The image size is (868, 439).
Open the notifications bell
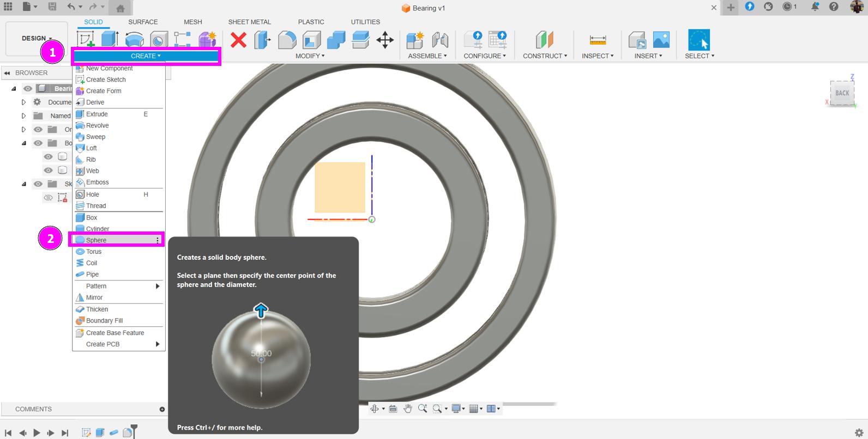tap(815, 7)
